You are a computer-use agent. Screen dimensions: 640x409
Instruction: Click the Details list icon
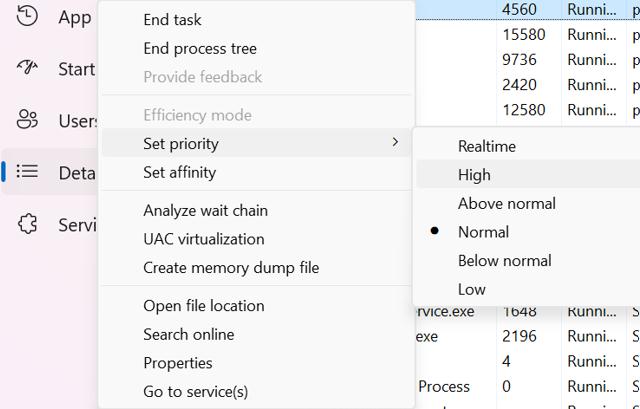tap(27, 172)
